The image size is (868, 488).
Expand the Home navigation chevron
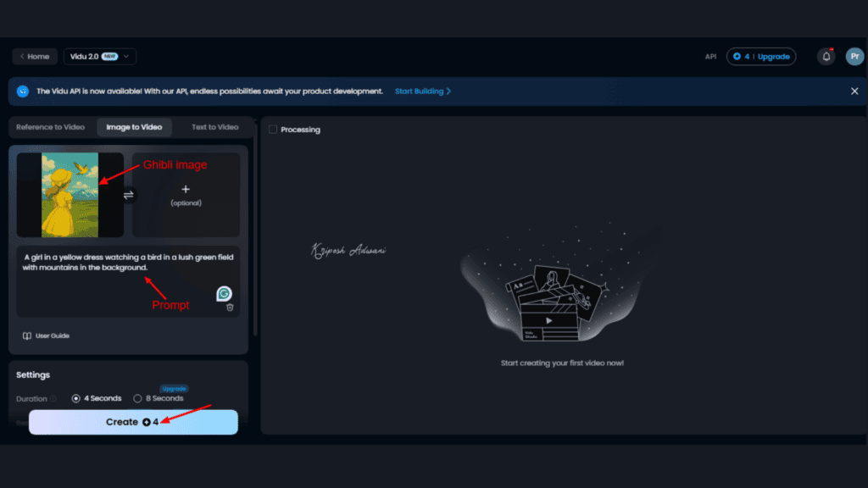tap(22, 56)
